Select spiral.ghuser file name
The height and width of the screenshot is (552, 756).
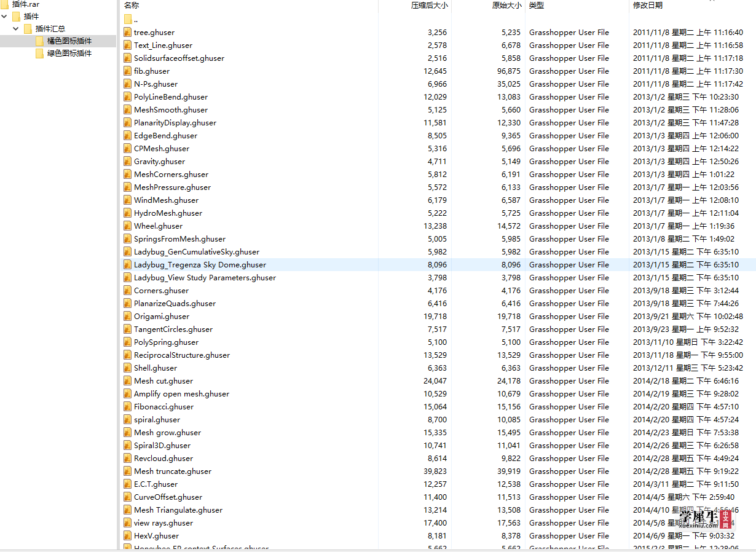(x=157, y=419)
